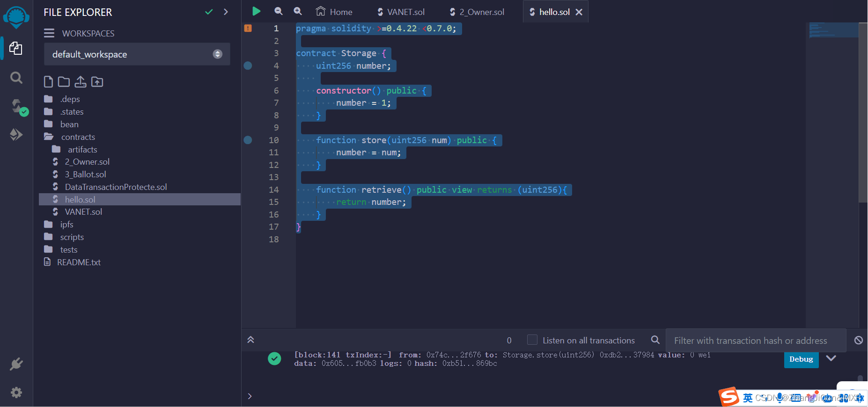
Task: Open the Settings gear icon
Action: coord(16,392)
